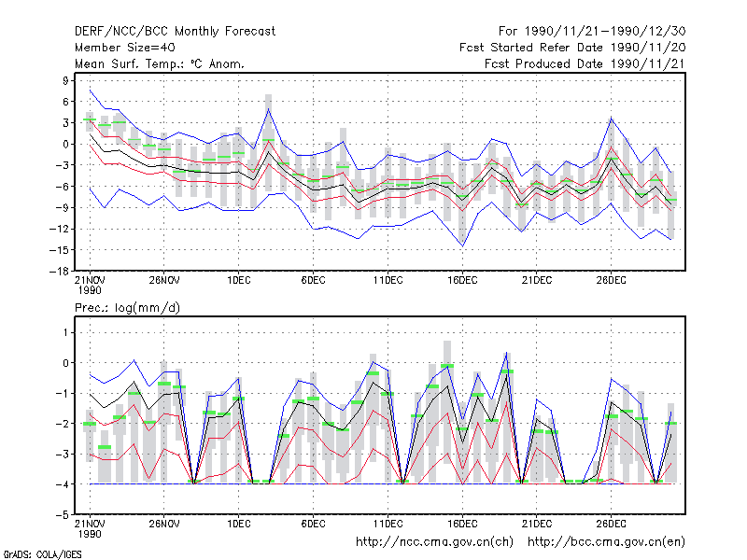Click the 16DEC label below precipitation chart

462,524
